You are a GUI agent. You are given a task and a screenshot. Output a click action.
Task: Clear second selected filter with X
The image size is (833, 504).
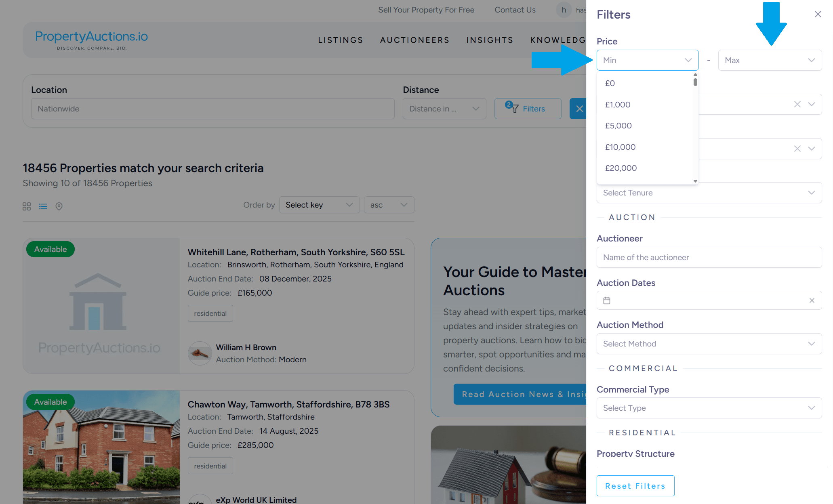(797, 149)
